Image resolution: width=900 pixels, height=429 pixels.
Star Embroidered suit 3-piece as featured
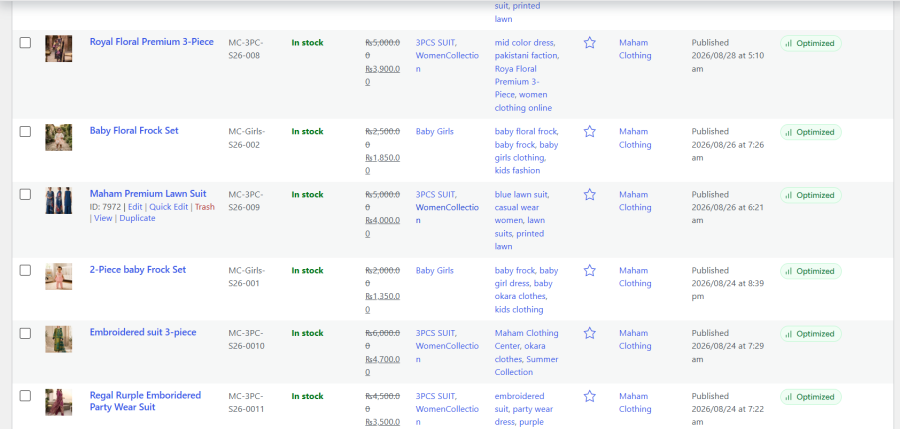click(589, 333)
